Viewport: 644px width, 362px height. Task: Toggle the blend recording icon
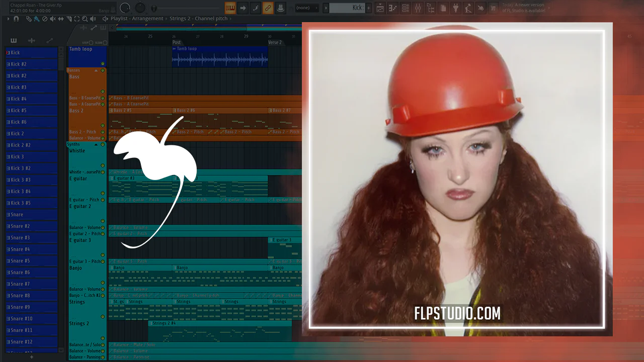256,8
